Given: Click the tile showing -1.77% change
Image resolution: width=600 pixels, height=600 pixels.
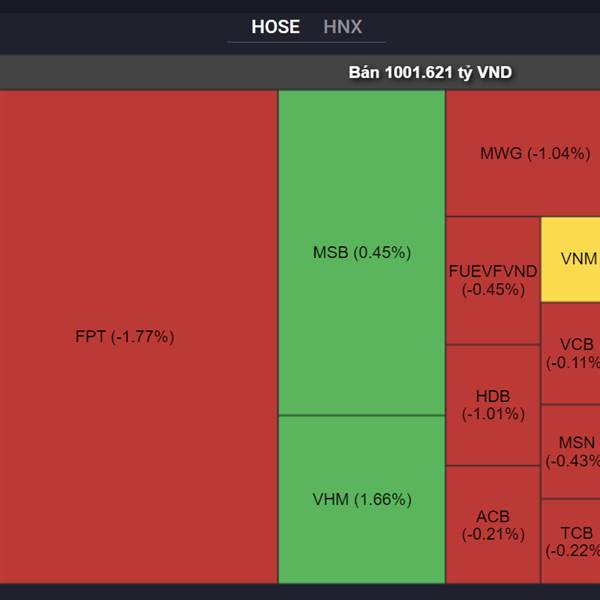Looking at the screenshot, I should (138, 337).
